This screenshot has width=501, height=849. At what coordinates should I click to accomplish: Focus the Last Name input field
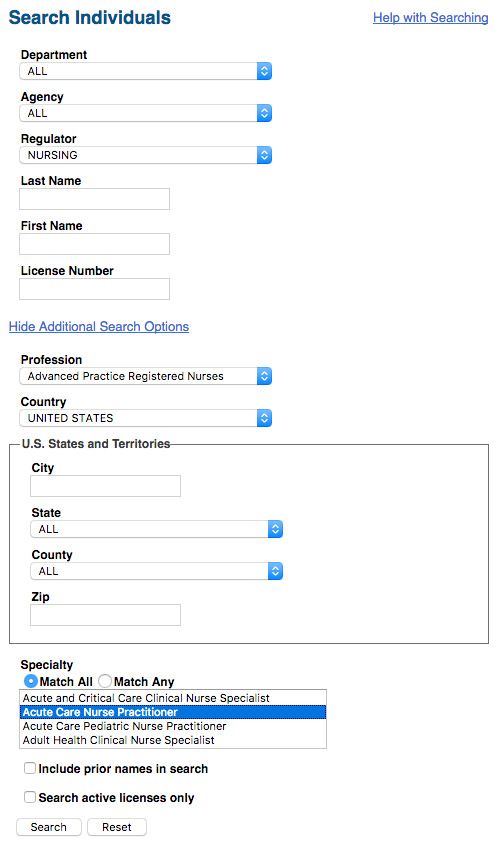[94, 199]
